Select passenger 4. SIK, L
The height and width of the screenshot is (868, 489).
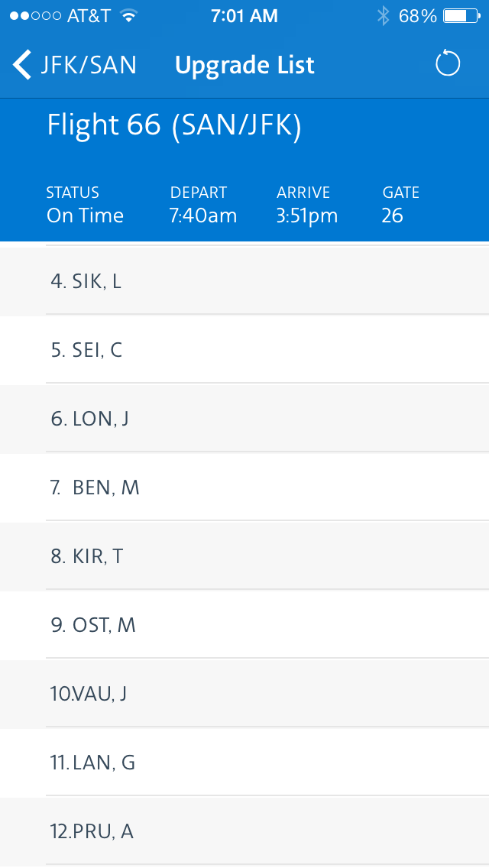244,281
